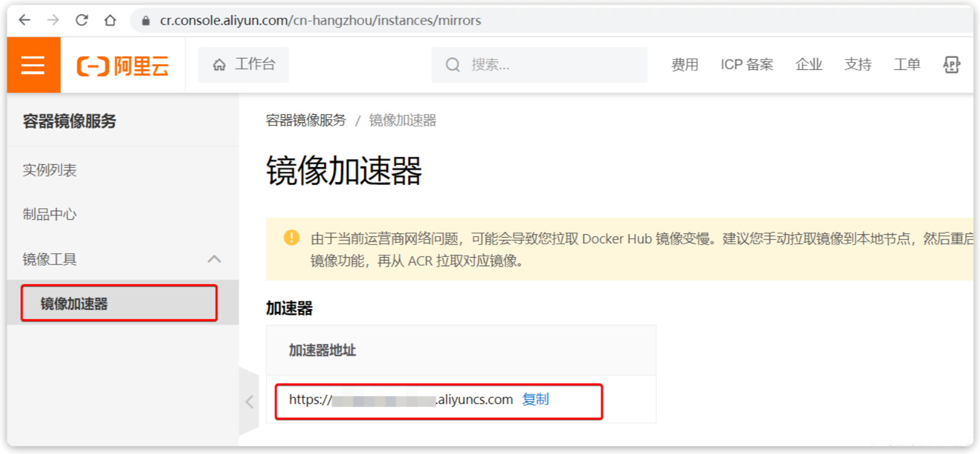Screen dimensions: 980x454
Task: Open the 支持 menu
Action: 858,65
